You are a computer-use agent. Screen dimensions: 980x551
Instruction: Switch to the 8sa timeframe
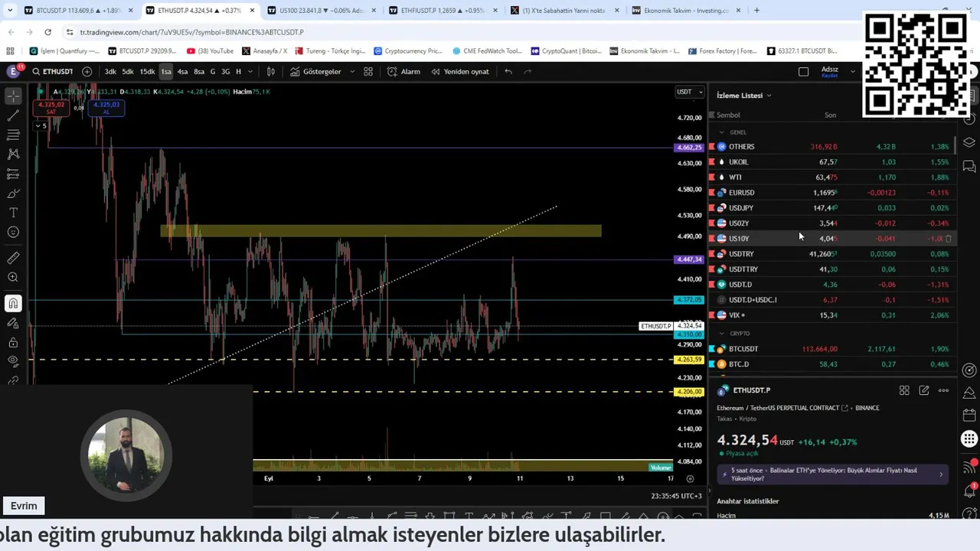click(199, 71)
